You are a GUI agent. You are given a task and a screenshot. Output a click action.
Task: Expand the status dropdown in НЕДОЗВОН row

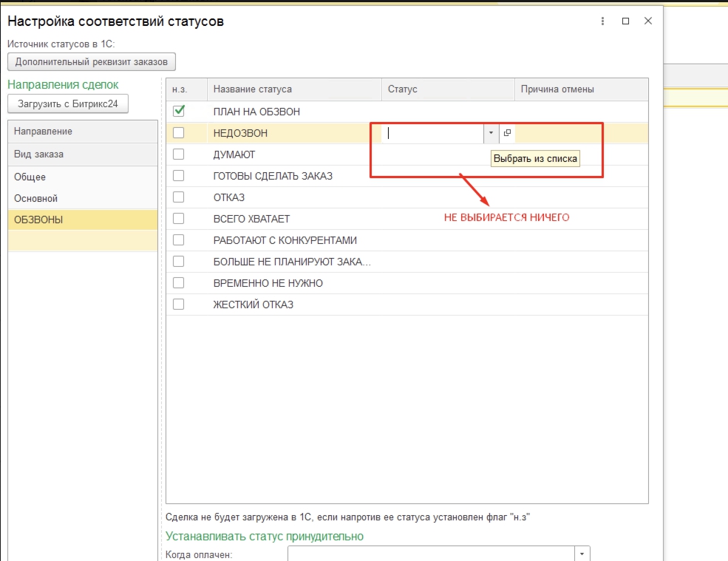491,133
